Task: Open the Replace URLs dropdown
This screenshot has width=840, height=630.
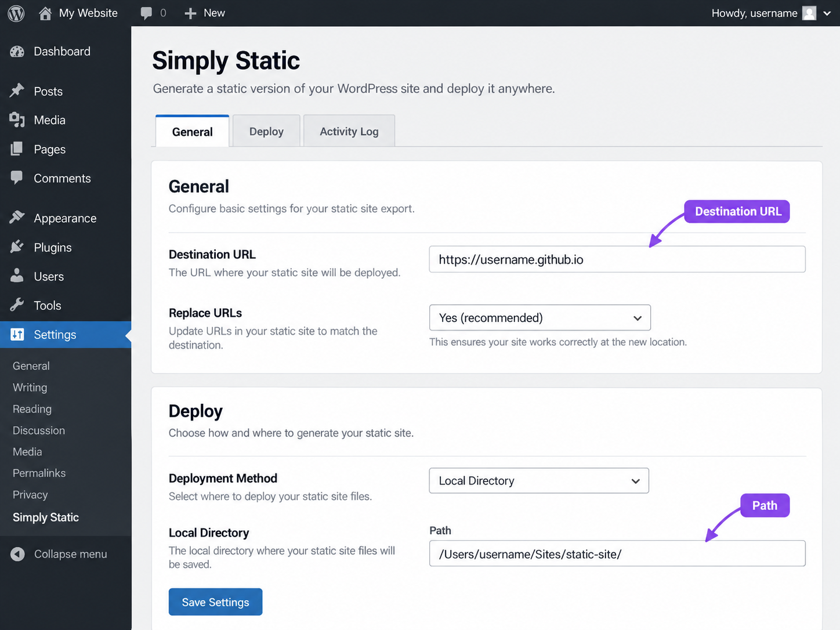Action: coord(540,317)
